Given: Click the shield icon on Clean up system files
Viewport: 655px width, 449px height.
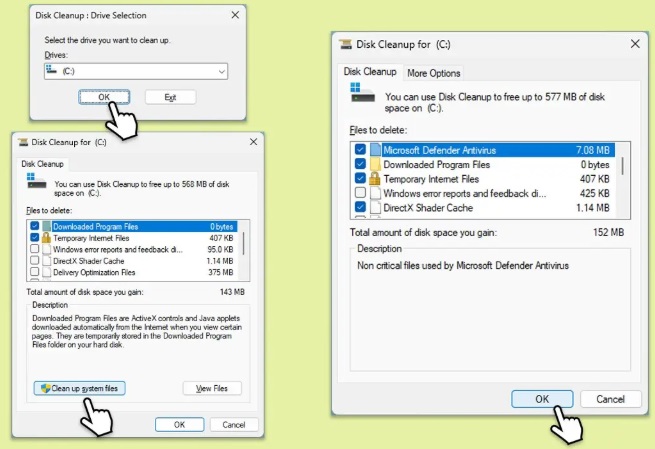Looking at the screenshot, I should click(43, 388).
